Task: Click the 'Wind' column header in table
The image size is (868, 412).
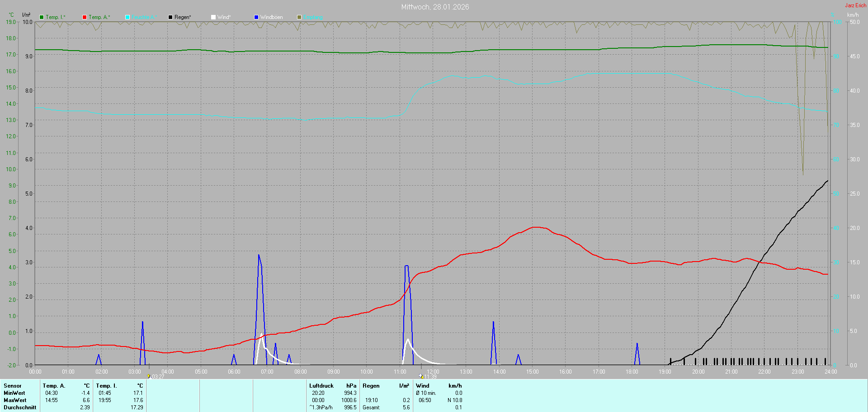Action: pos(423,386)
